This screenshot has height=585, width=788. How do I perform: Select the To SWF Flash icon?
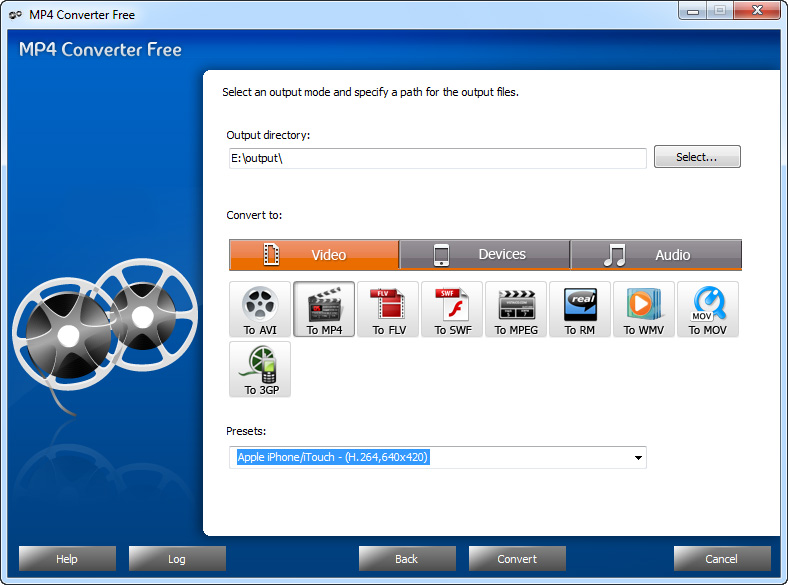pos(452,309)
